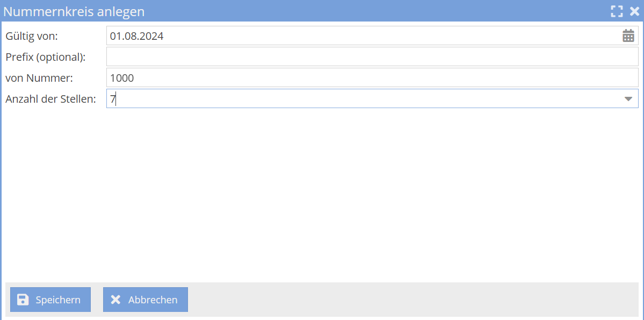644x320 pixels.
Task: Click the X icon beside Abbrechen
Action: point(115,300)
